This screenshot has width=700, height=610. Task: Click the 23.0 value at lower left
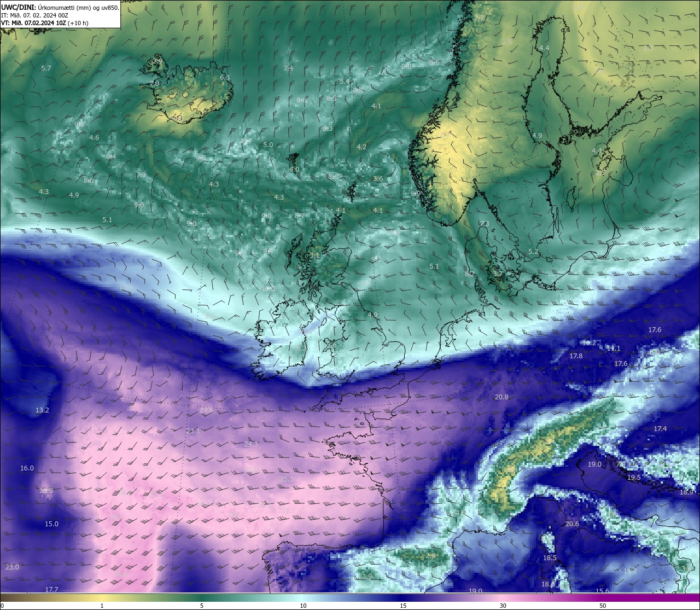[x=12, y=567]
